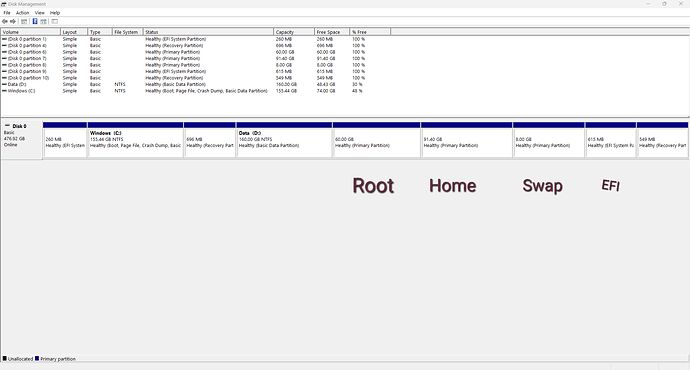Select the 91.40 GB primary partition block

467,139
